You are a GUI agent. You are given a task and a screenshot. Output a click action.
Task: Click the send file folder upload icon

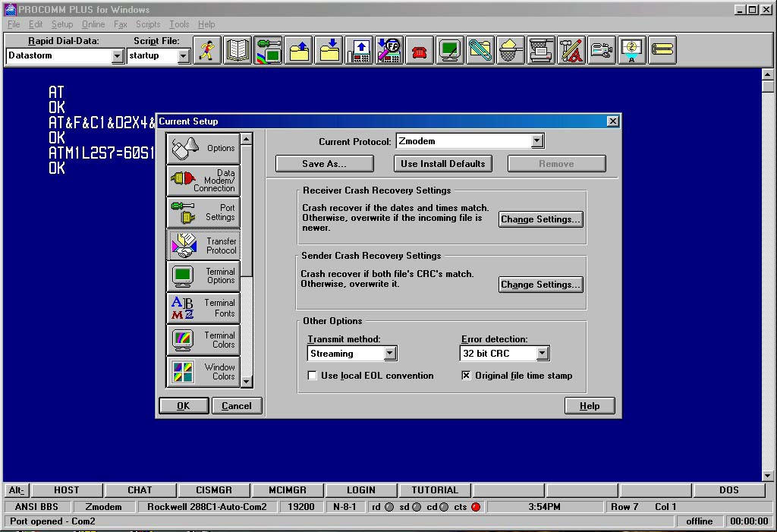tap(298, 50)
